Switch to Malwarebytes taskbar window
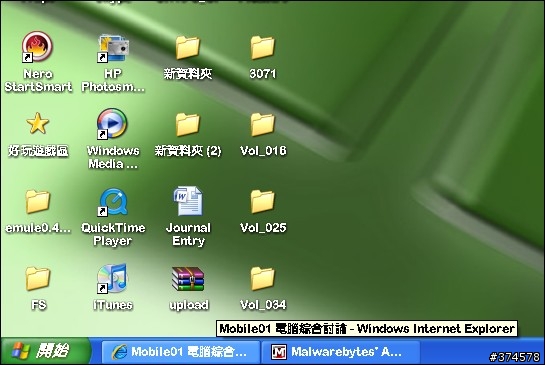This screenshot has width=545, height=365. (x=341, y=352)
